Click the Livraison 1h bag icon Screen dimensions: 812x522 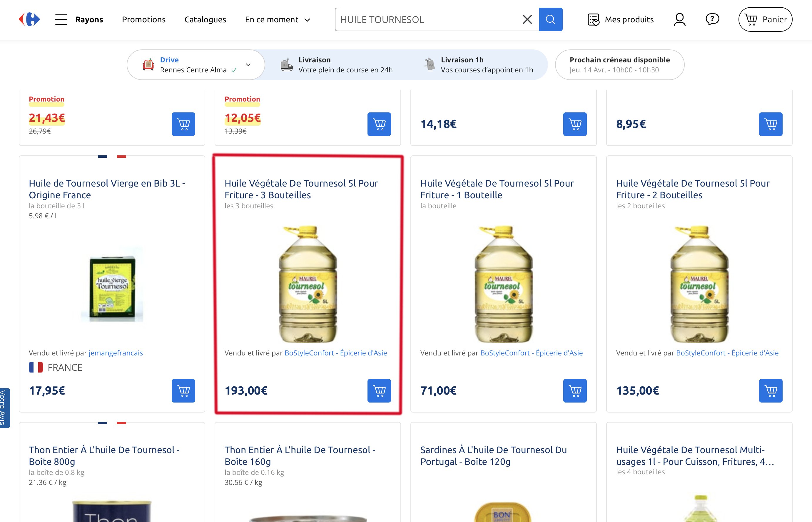coord(429,64)
